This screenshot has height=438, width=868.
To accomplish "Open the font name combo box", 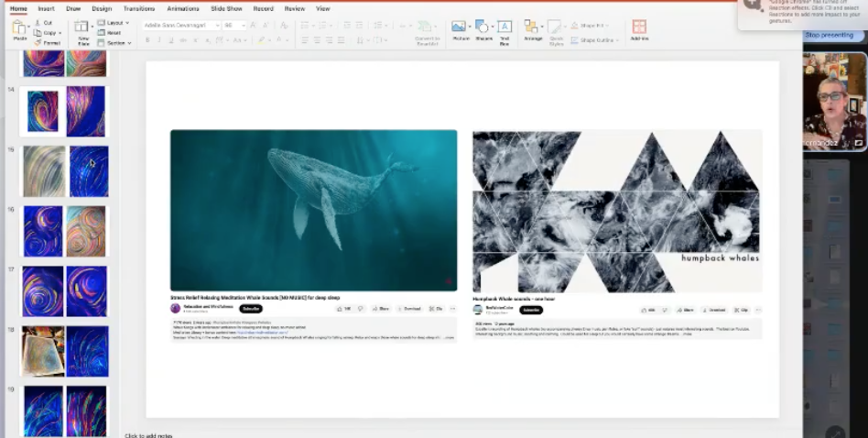I will [x=181, y=26].
